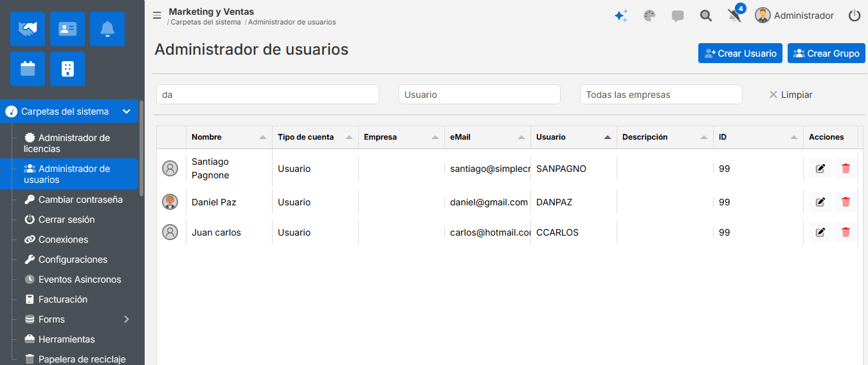Delete user Juan carlos
This screenshot has width=868, height=365.
[845, 232]
